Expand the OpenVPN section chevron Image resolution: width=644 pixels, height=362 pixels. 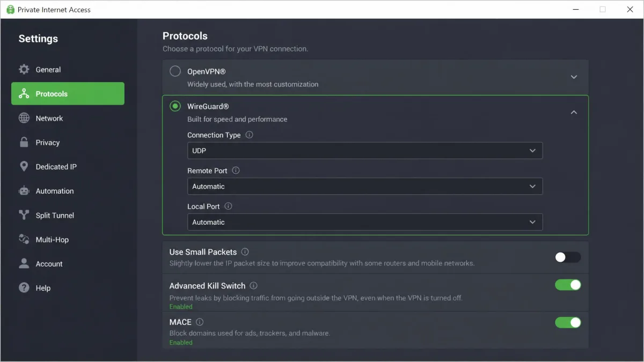(574, 77)
